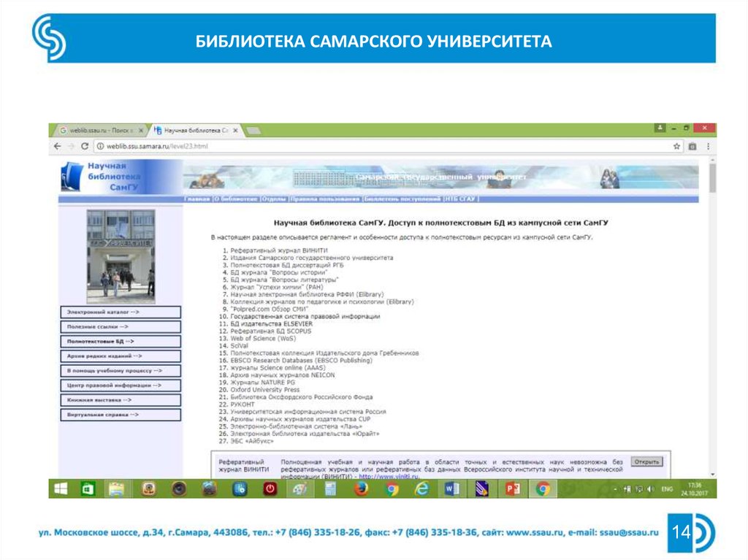Viewport: 748px width, 560px height.
Task: Open the НТБ СГАУ menu item
Action: click(460, 199)
